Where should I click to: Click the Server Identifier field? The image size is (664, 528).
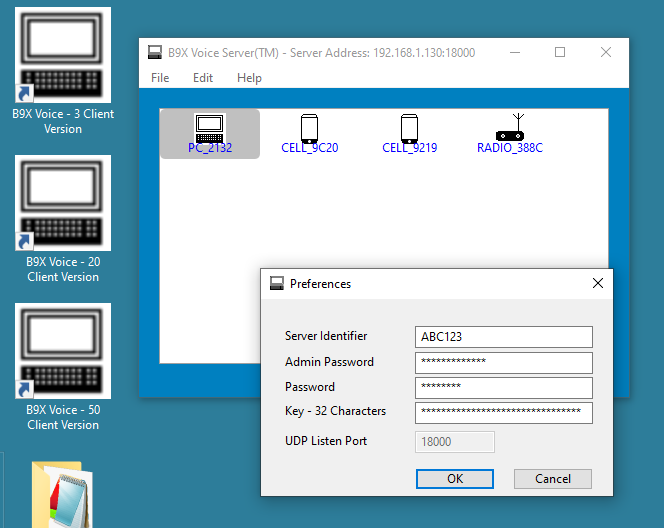tap(503, 337)
